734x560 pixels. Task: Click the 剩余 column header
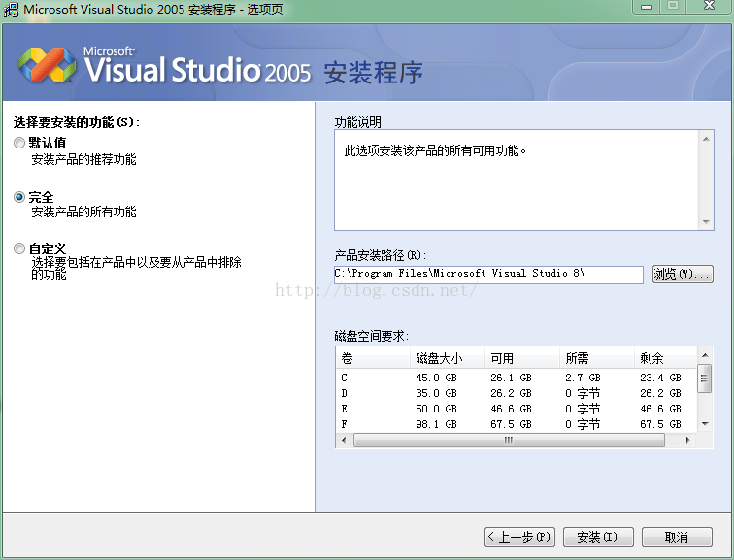pos(666,358)
